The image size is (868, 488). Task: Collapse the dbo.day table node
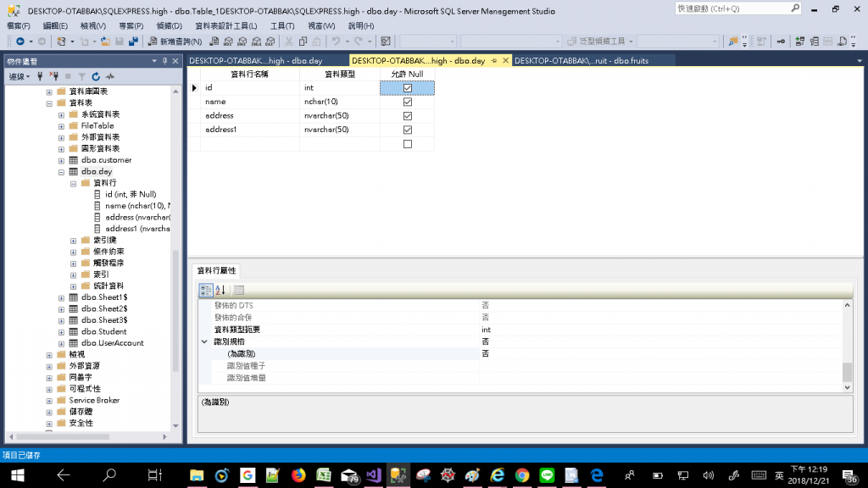[61, 172]
